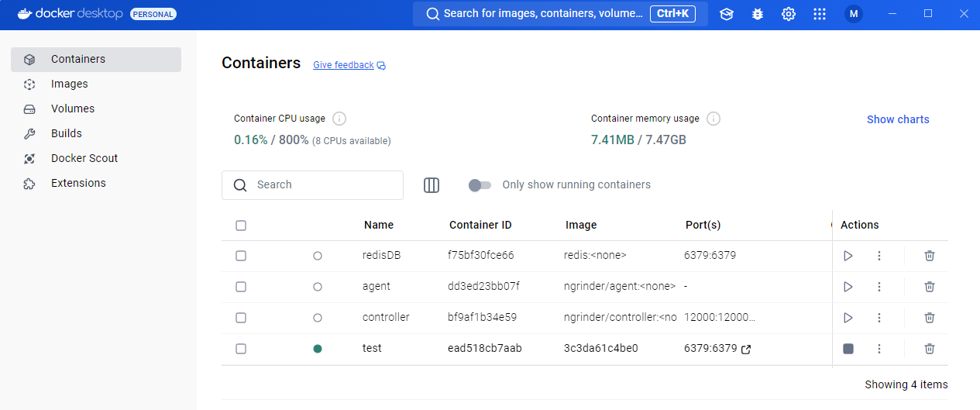Toggle Only show running containers
The image size is (980, 410).
pyautogui.click(x=480, y=185)
